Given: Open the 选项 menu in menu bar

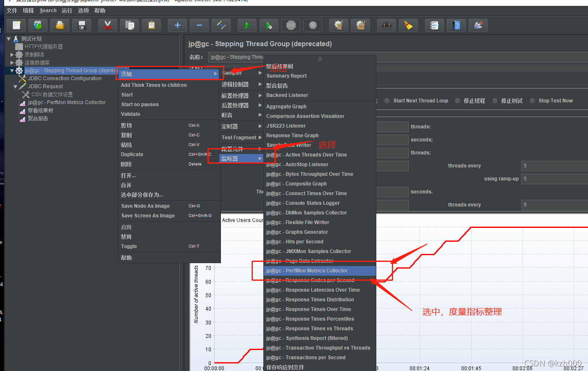Looking at the screenshot, I should [84, 10].
